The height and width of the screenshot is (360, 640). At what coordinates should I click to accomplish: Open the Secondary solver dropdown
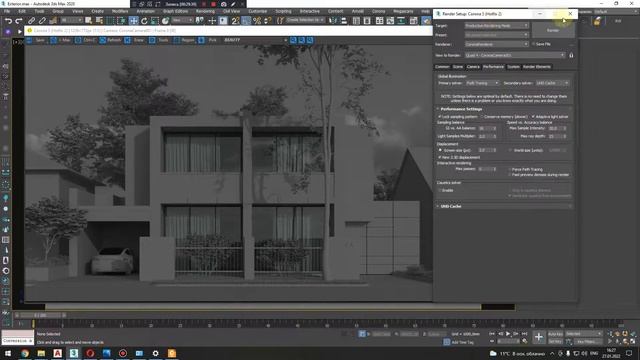pyautogui.click(x=552, y=83)
